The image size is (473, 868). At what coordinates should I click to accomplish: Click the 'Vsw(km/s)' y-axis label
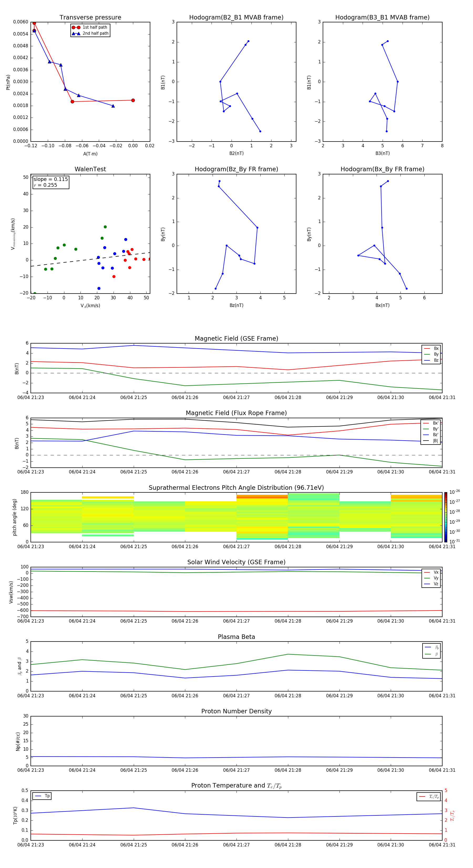coord(11,592)
